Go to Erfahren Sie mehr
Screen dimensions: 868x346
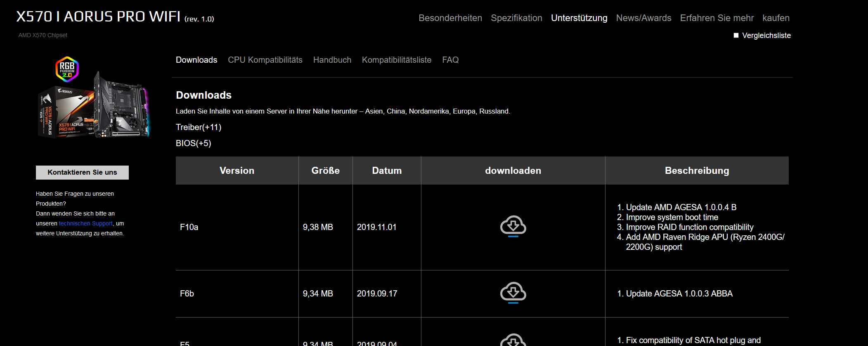pyautogui.click(x=717, y=18)
